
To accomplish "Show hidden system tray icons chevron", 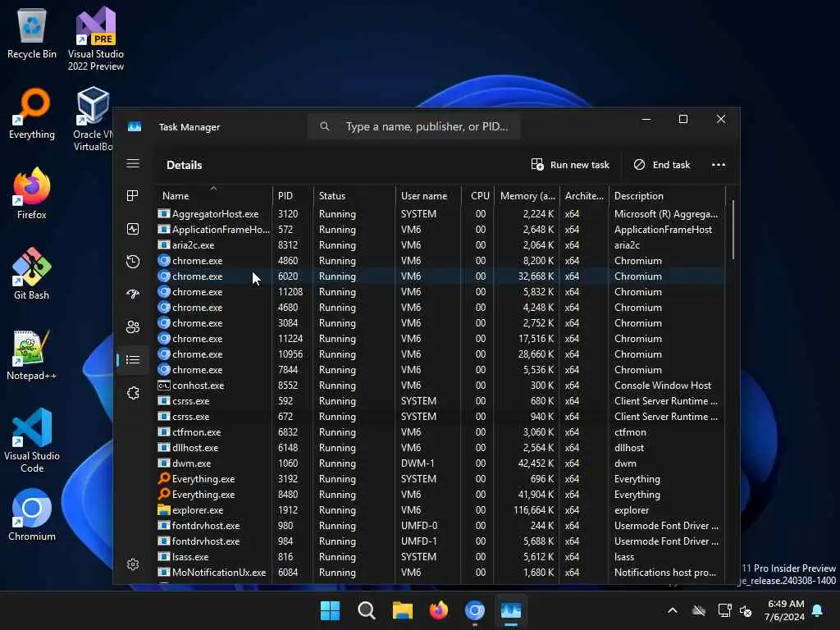I will tap(673, 610).
